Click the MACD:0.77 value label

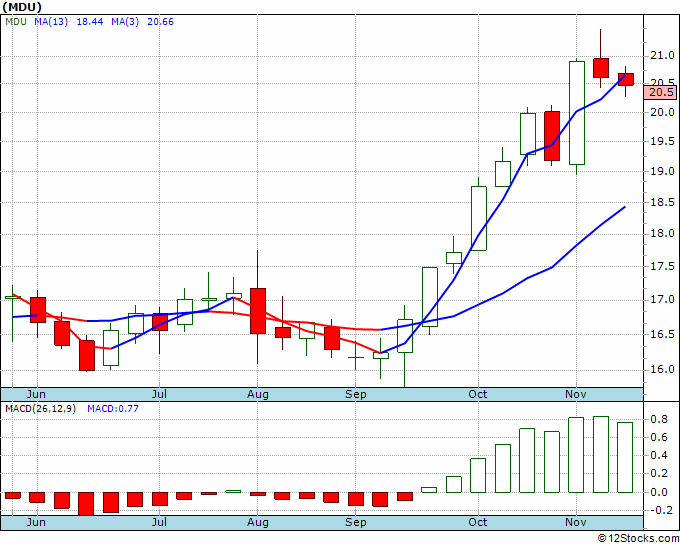click(113, 409)
